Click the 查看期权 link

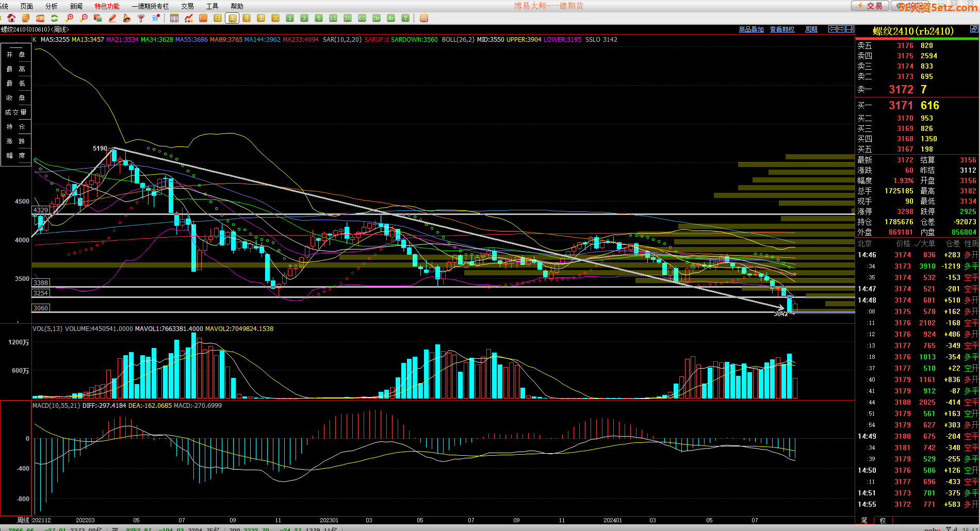pos(782,29)
